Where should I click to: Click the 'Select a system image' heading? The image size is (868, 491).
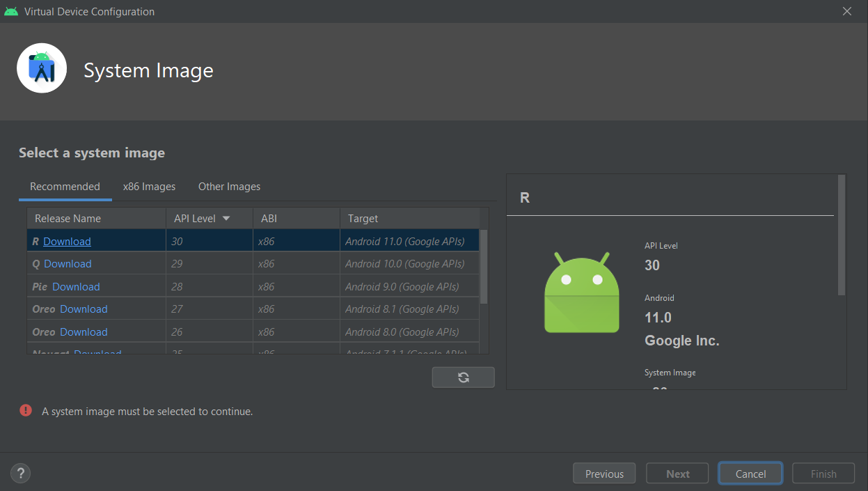pos(92,153)
